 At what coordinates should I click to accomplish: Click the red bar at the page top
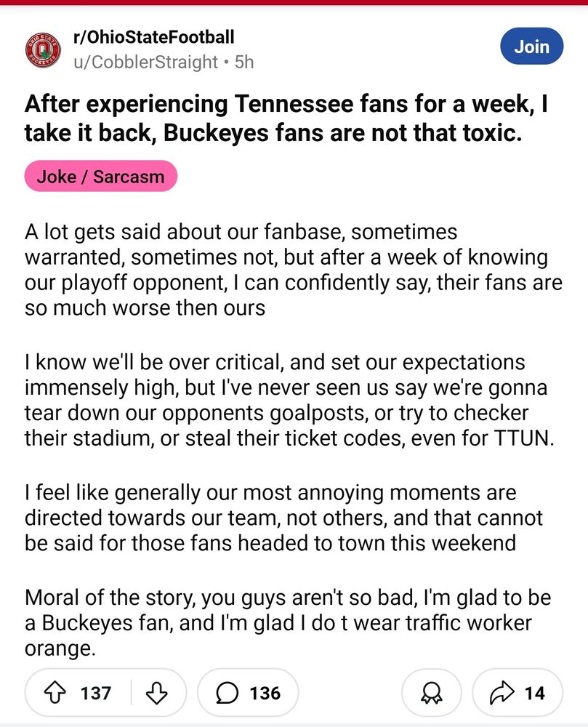pos(294,3)
